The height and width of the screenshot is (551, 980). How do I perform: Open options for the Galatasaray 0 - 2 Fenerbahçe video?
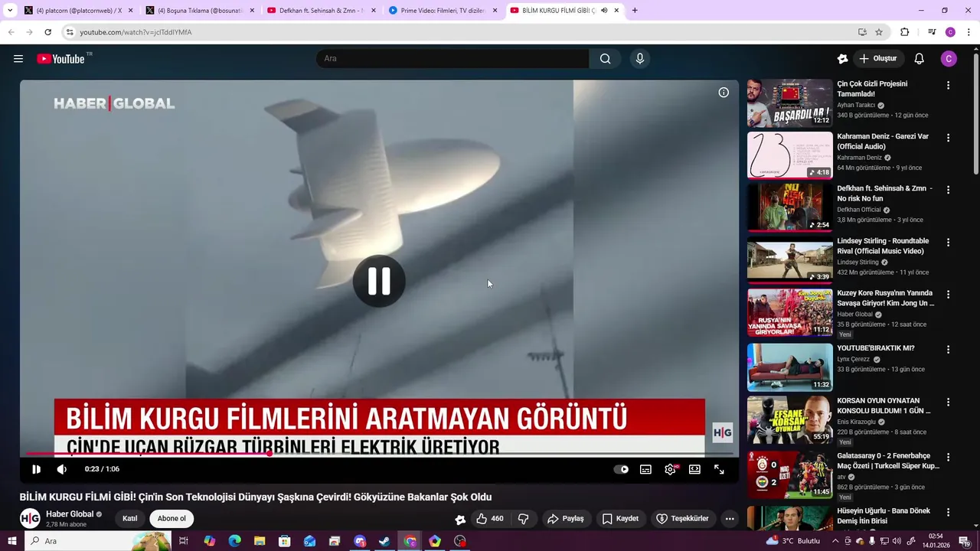(x=948, y=458)
